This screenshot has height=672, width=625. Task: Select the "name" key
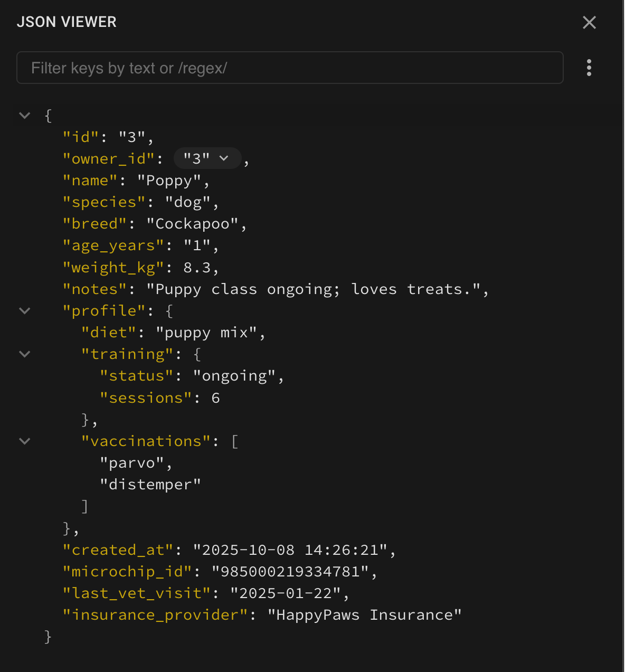pyautogui.click(x=90, y=181)
